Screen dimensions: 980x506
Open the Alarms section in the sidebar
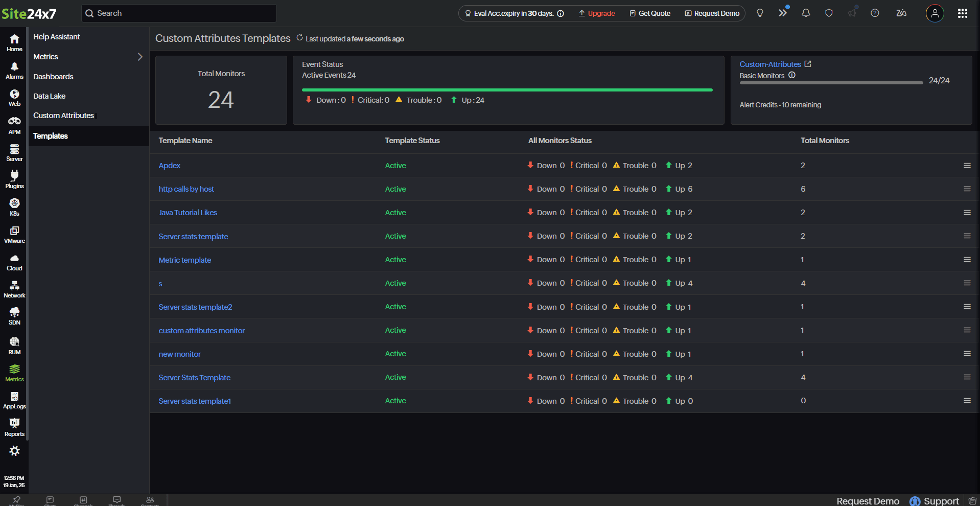(14, 71)
